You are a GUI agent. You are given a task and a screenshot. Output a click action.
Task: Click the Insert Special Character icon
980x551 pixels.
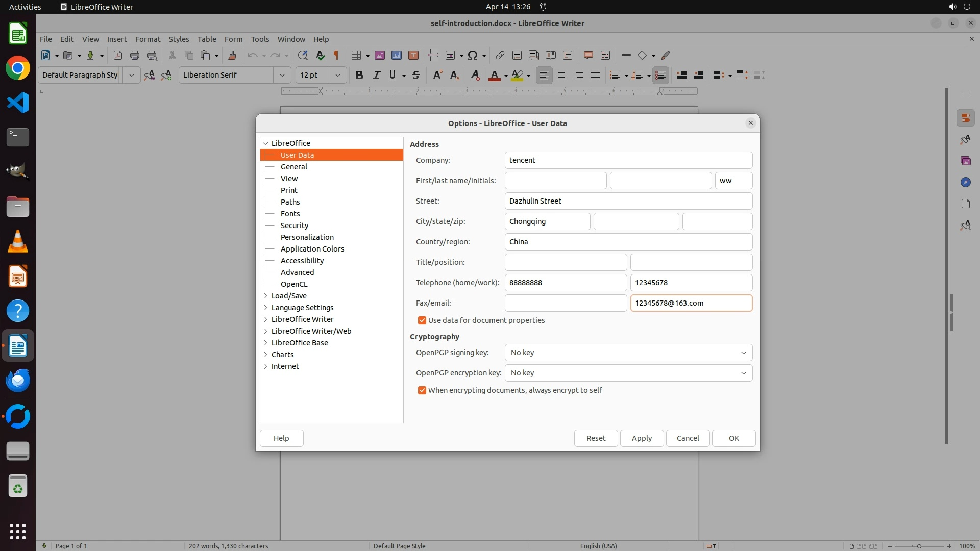pos(473,55)
